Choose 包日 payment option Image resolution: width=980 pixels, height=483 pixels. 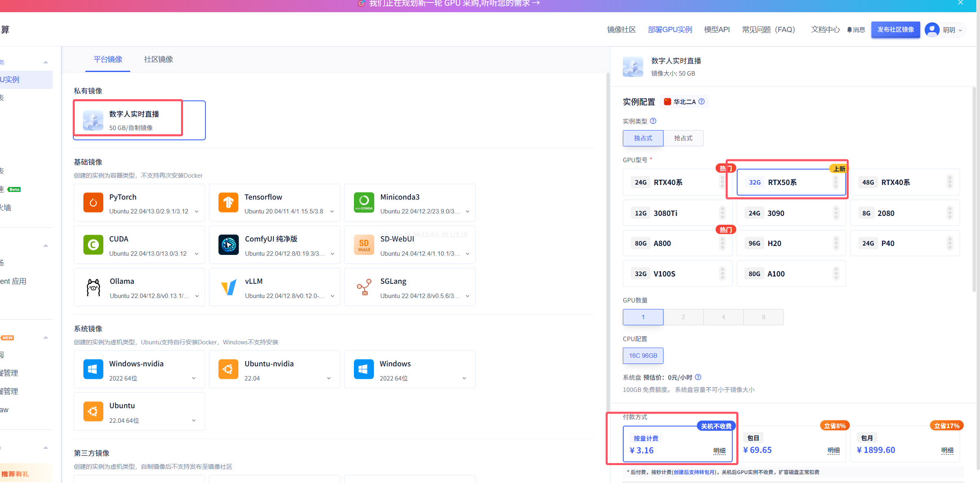pos(791,444)
